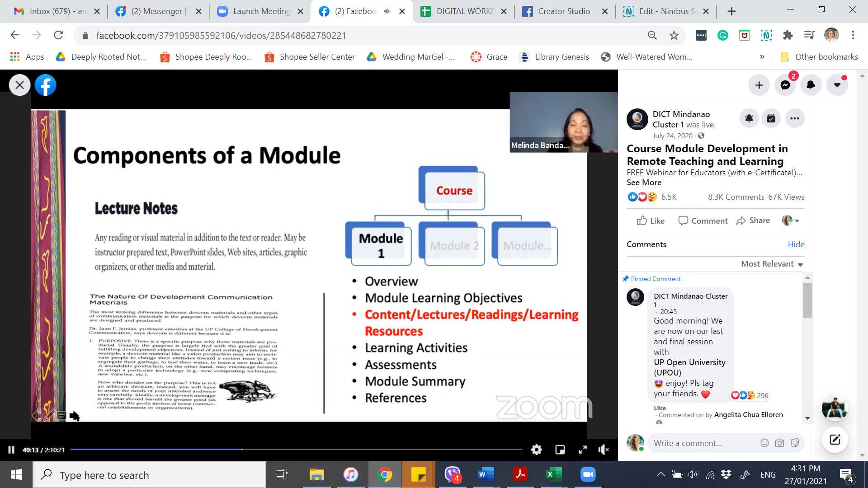
Task: Toggle DICT page notification bell
Action: 749,118
